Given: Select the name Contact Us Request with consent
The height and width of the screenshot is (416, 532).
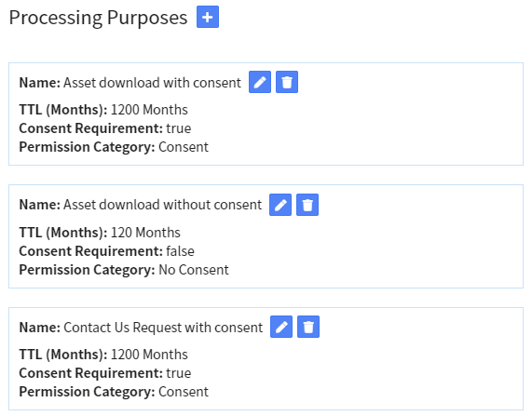Looking at the screenshot, I should [163, 328].
